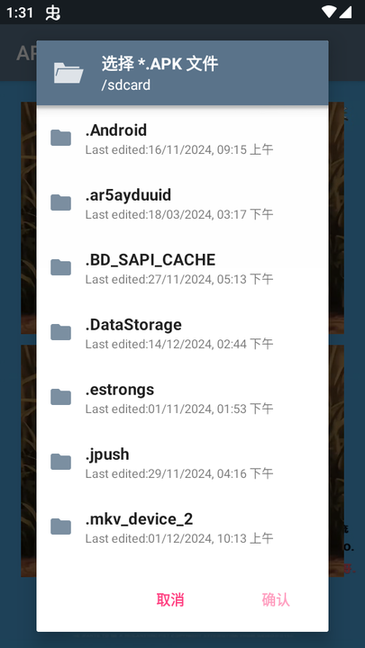
Task: Open the .ar5ayduuid folder entry
Action: (182, 203)
